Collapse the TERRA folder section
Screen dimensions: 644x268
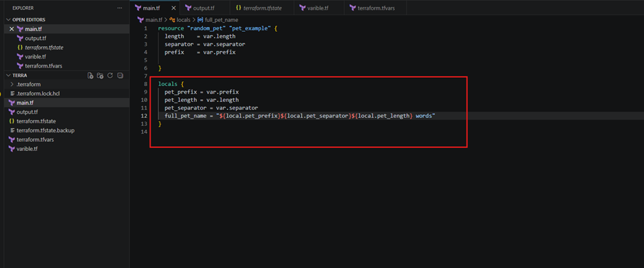8,76
